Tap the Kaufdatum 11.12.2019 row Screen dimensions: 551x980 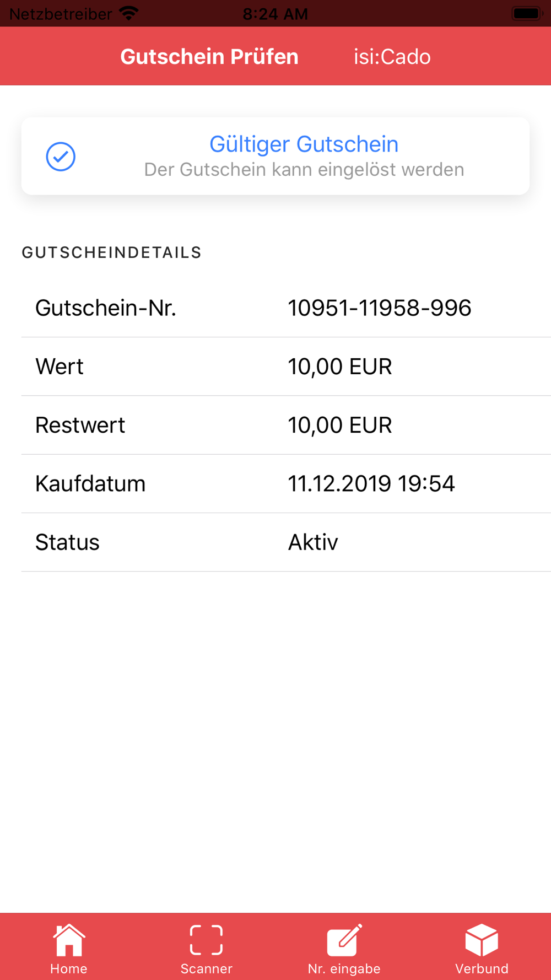coord(286,483)
